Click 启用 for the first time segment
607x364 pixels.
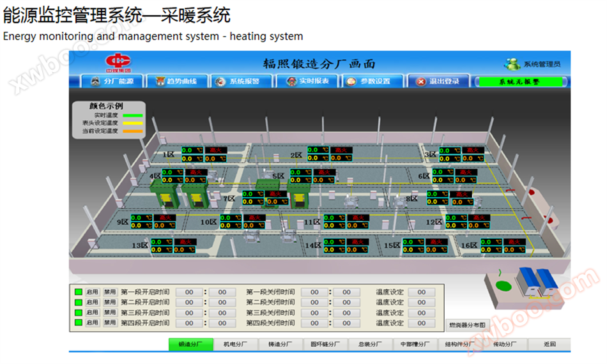coord(92,292)
